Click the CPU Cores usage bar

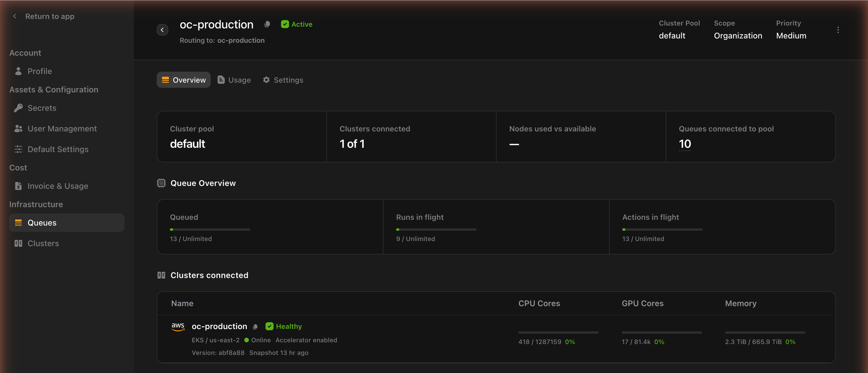point(558,332)
